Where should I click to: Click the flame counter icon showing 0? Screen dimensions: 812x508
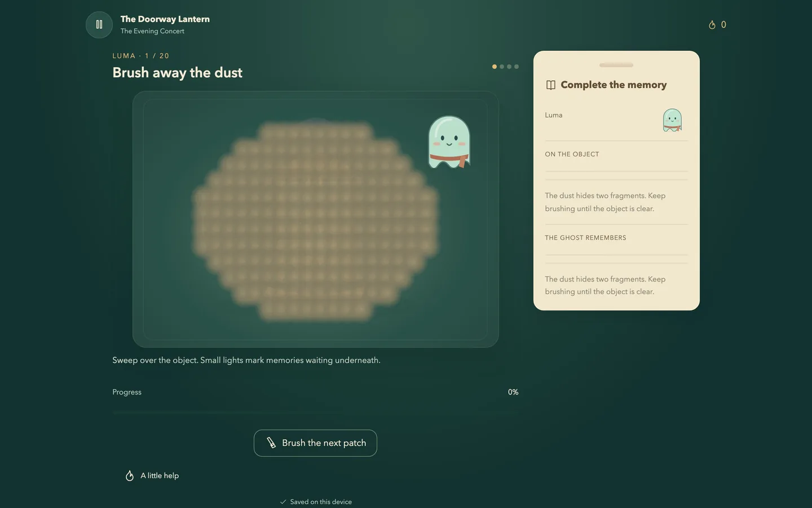pos(712,25)
